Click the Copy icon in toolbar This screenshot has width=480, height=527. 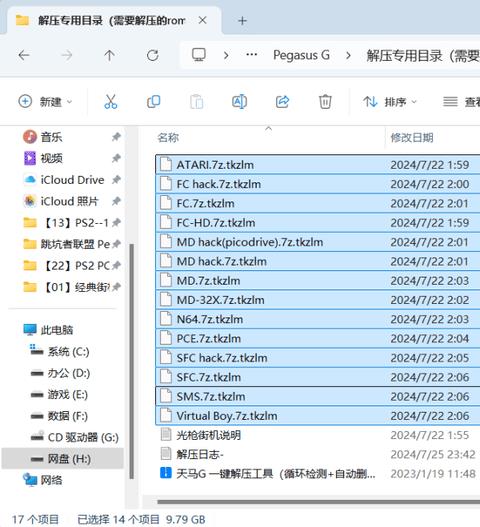pyautogui.click(x=154, y=102)
